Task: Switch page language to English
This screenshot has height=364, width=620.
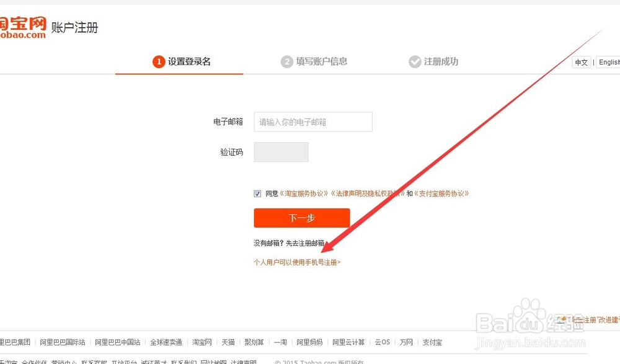Action: pyautogui.click(x=608, y=62)
